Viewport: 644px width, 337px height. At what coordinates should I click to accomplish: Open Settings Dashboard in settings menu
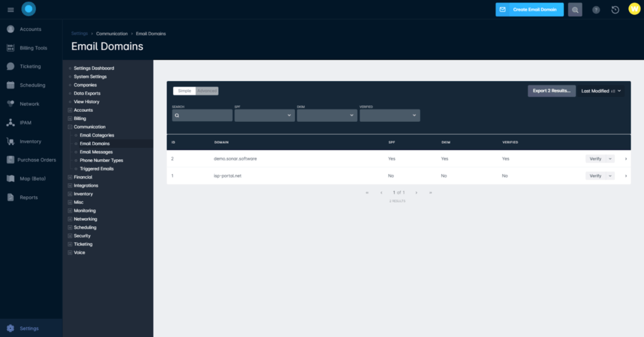[x=94, y=68]
